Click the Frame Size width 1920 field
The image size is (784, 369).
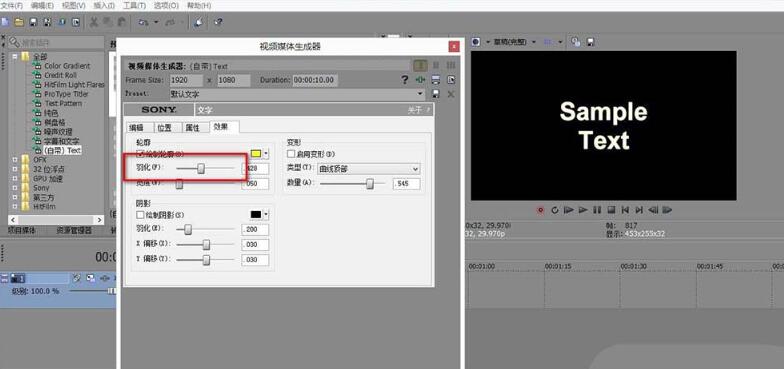click(186, 80)
